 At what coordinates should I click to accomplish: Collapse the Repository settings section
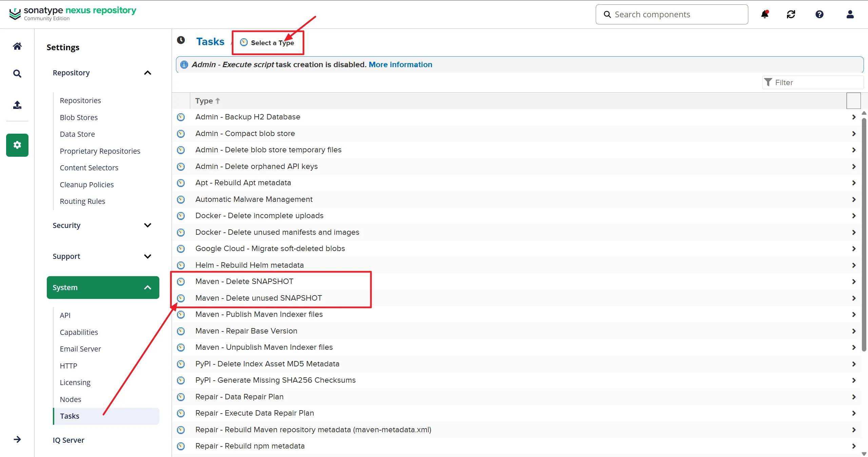147,73
